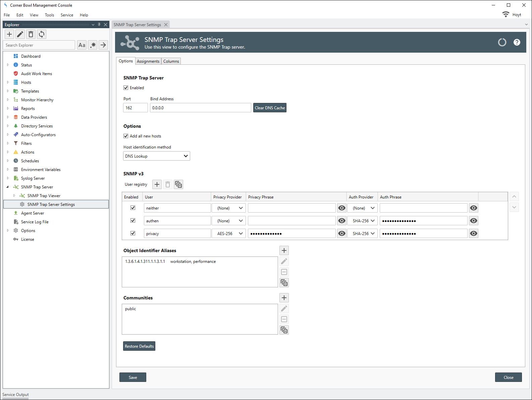Click the delete trash icon in Explorer toolbar

31,34
